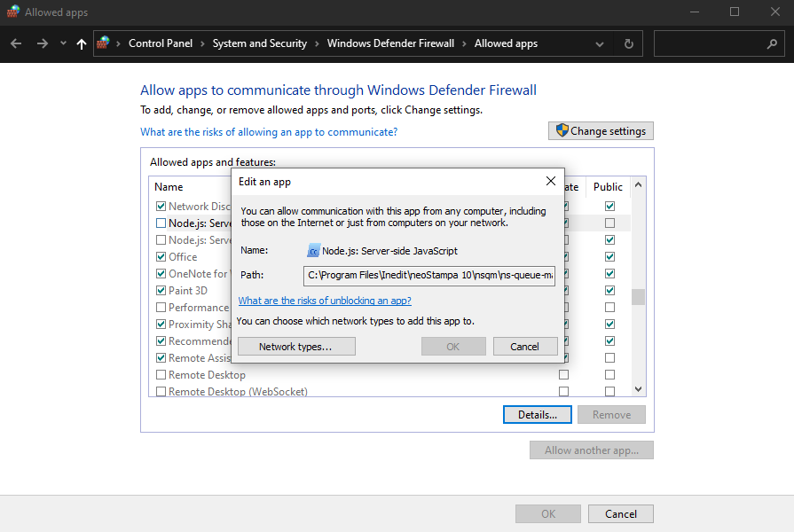Toggle Paint 3D name checkbox
Viewport: 794px width, 532px height.
point(161,291)
